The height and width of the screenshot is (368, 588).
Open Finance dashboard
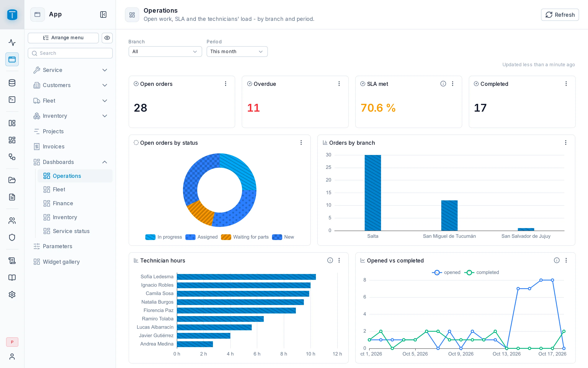coord(75,203)
